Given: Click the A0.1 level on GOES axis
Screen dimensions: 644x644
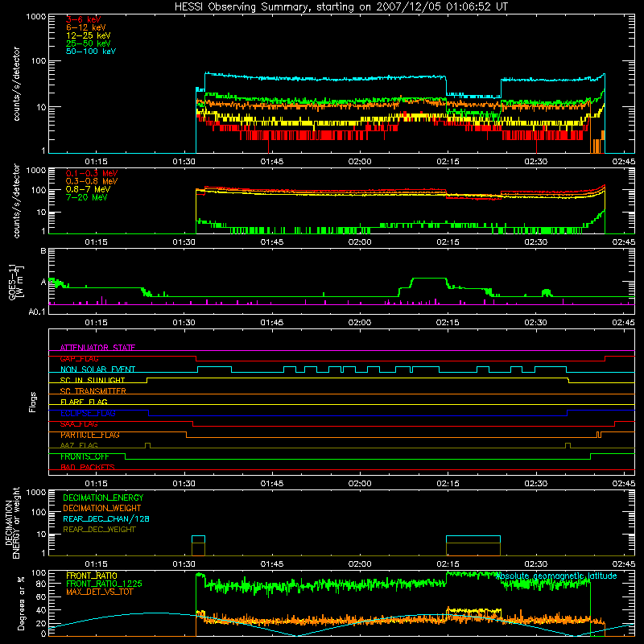Looking at the screenshot, I should (37, 312).
